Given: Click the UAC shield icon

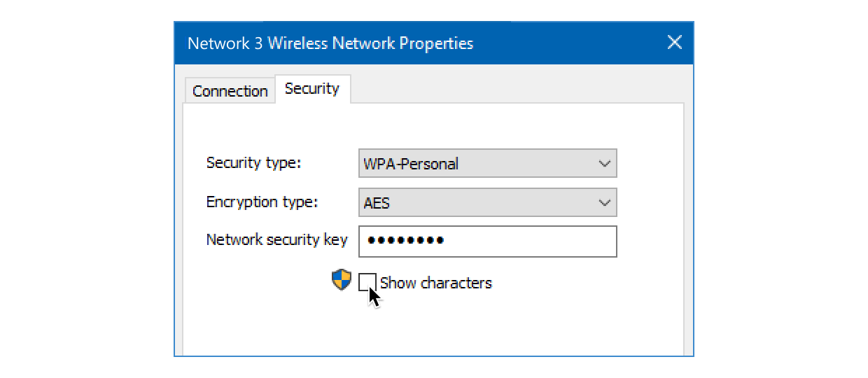Looking at the screenshot, I should tap(341, 281).
